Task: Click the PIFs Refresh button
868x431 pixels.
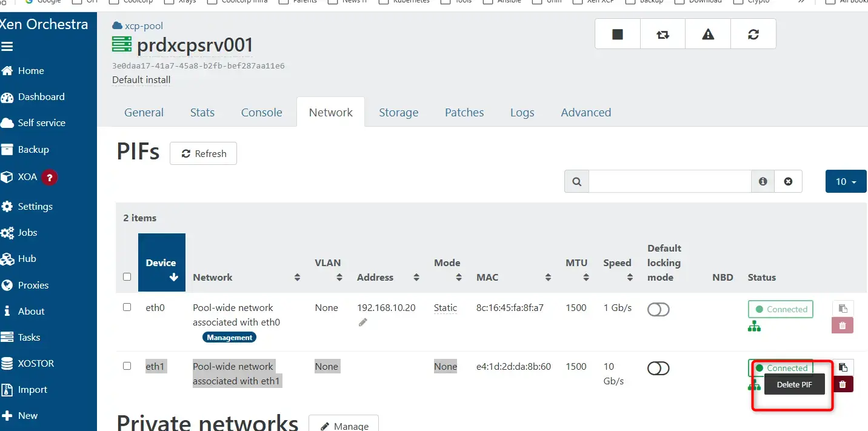Action: tap(203, 154)
